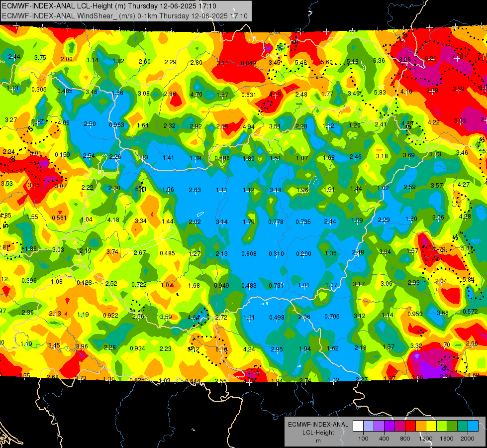Click the wind shear value '0.631'
The width and height of the screenshot is (487, 448).
pos(249,95)
